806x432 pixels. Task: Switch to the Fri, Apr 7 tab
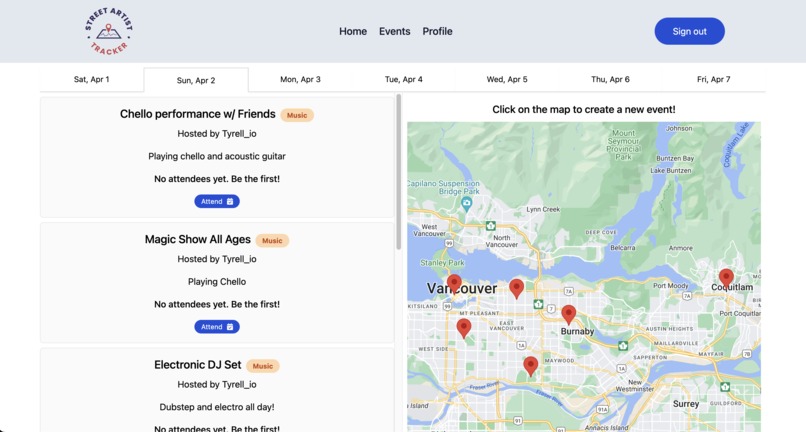pyautogui.click(x=713, y=79)
